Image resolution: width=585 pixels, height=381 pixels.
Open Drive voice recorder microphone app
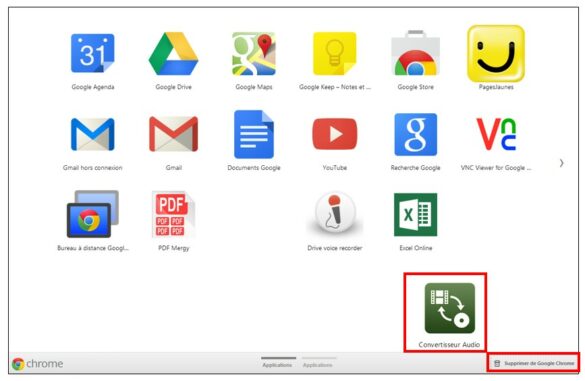[335, 213]
